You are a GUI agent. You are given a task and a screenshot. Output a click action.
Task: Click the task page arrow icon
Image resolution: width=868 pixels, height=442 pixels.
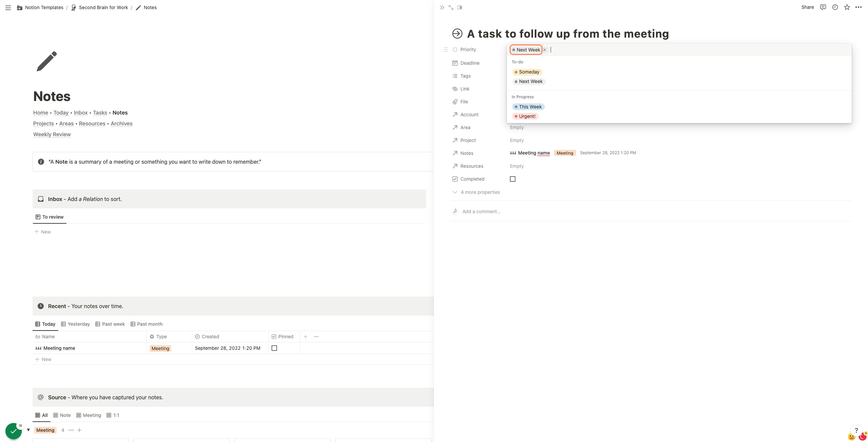[457, 34]
